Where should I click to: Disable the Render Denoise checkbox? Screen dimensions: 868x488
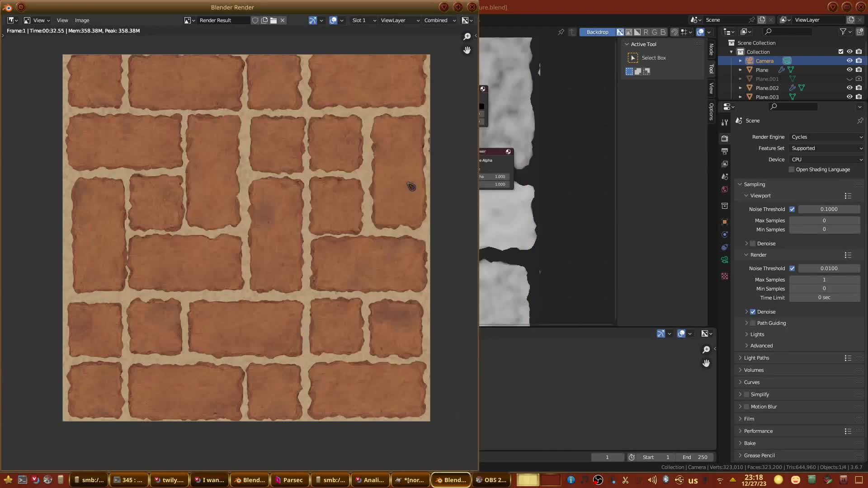tap(753, 312)
